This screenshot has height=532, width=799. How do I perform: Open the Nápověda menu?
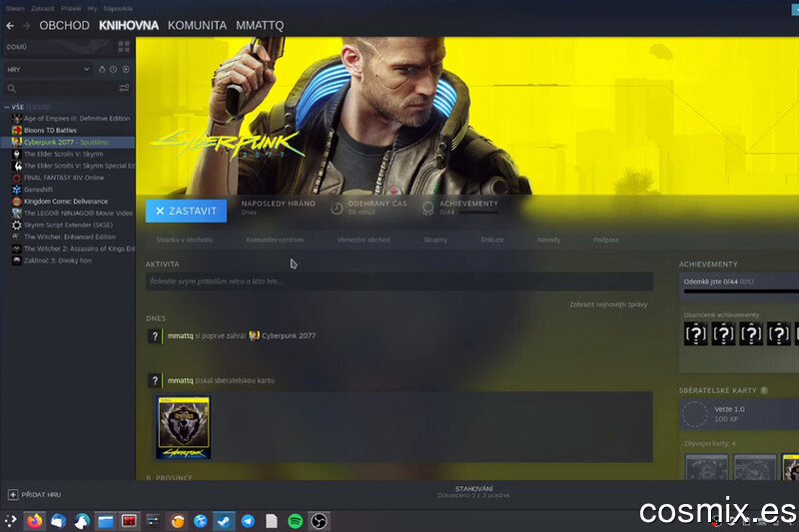pyautogui.click(x=118, y=9)
